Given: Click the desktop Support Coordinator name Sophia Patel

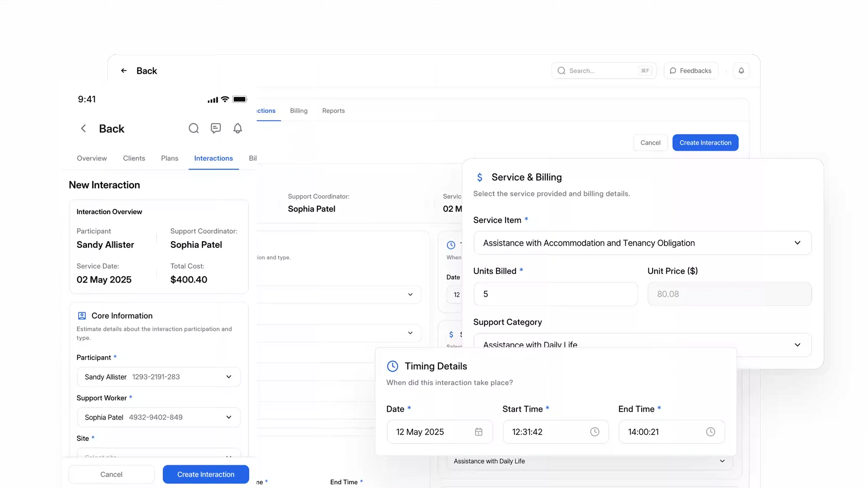Looking at the screenshot, I should (x=311, y=209).
